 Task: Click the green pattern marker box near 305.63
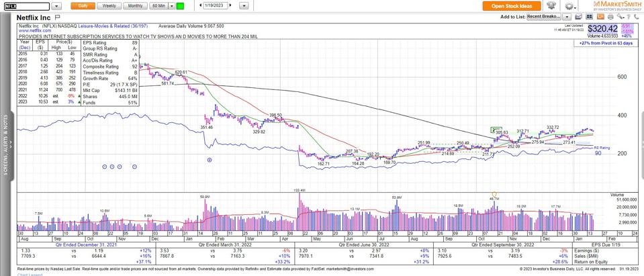click(x=496, y=130)
